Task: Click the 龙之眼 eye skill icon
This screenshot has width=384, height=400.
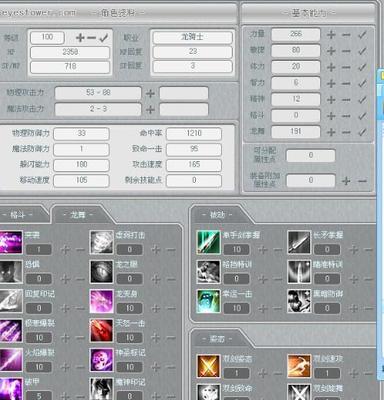Action: tap(101, 272)
